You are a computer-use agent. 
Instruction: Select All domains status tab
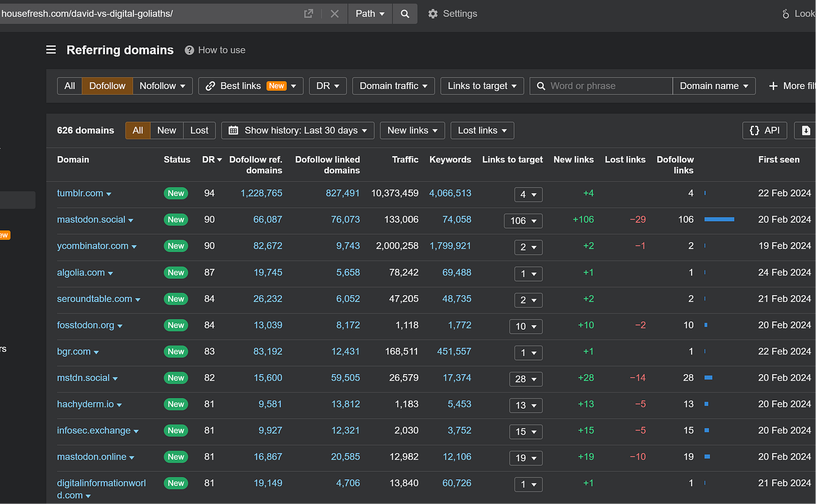[x=138, y=130]
